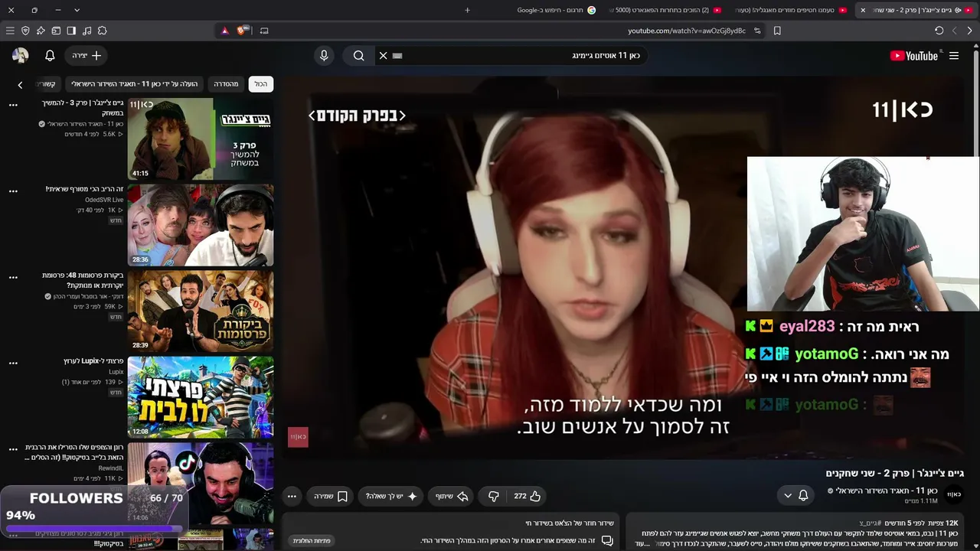Bookmark this page in address bar
The height and width of the screenshot is (551, 980).
(x=777, y=31)
